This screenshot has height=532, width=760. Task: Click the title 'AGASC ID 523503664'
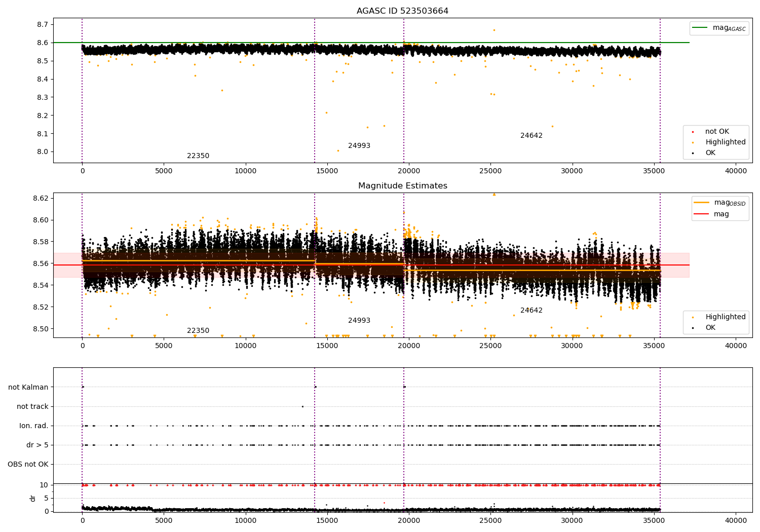(x=402, y=11)
